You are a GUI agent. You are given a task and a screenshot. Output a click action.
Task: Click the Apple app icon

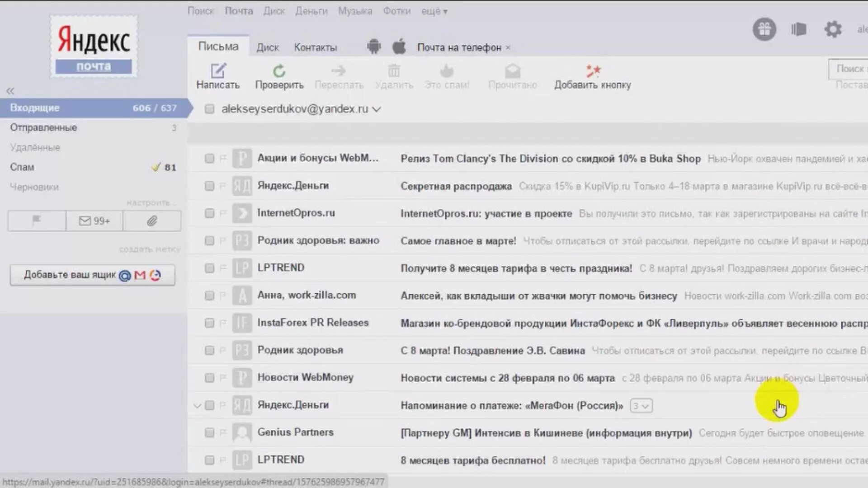click(x=399, y=47)
